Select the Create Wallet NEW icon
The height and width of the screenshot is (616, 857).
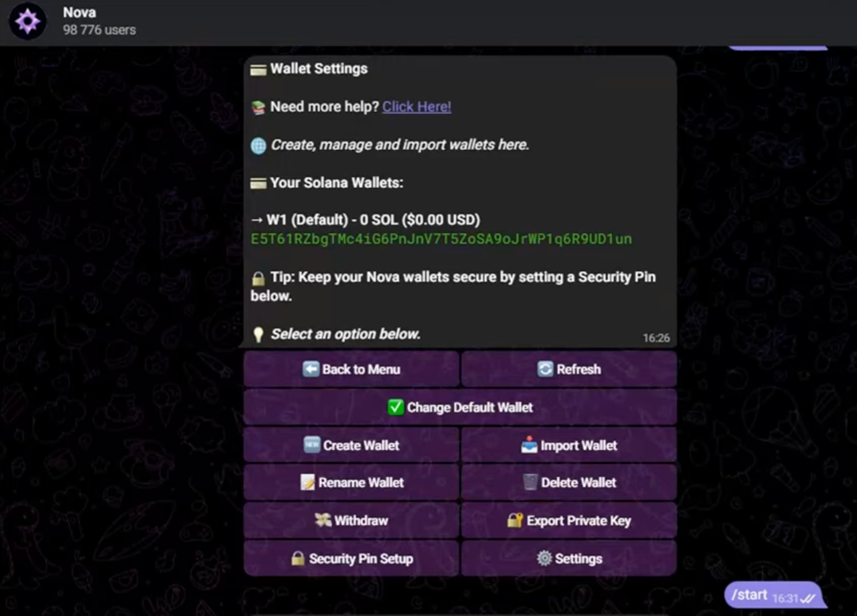point(312,445)
